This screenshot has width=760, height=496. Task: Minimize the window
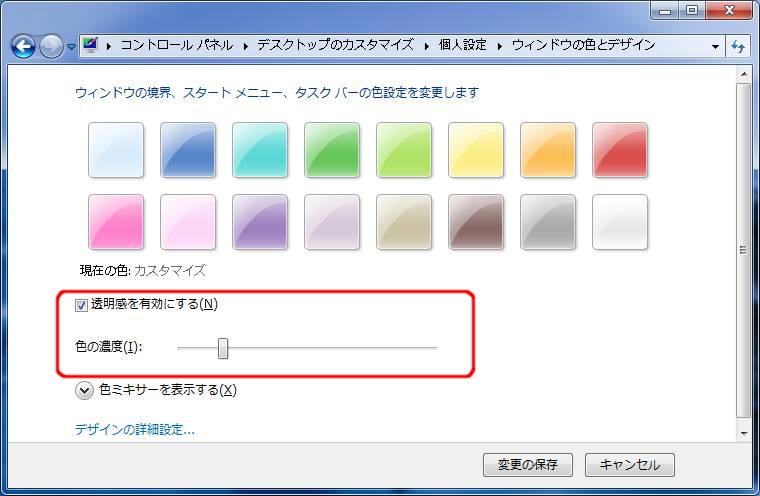(665, 10)
